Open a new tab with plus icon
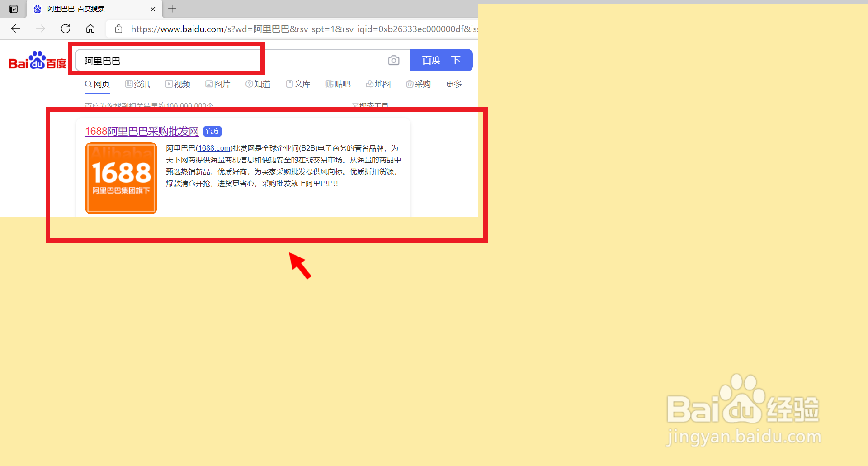This screenshot has width=868, height=466. (x=172, y=9)
